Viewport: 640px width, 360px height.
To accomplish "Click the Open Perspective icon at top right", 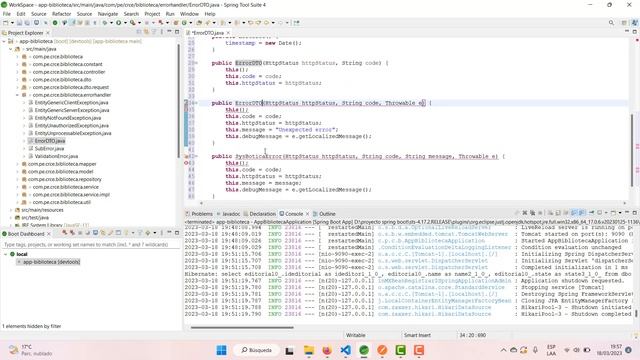I will (x=624, y=23).
